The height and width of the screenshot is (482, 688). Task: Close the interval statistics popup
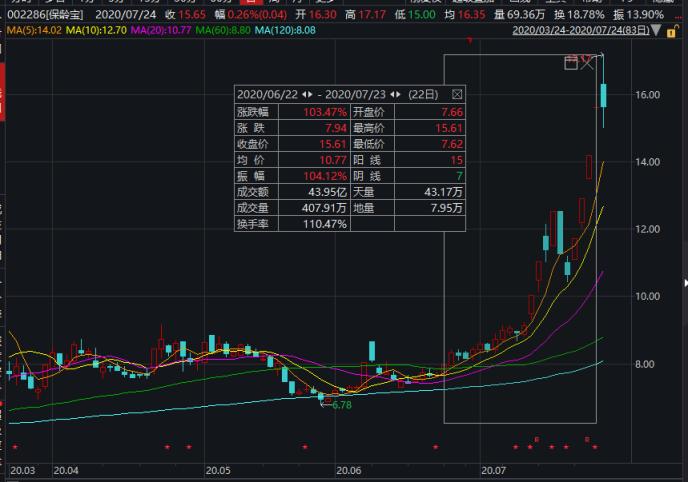click(x=457, y=93)
